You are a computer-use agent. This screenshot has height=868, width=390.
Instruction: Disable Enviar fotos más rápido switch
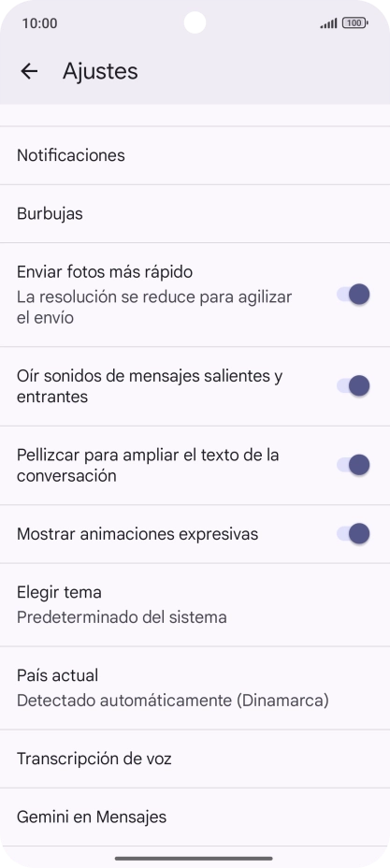(x=353, y=295)
